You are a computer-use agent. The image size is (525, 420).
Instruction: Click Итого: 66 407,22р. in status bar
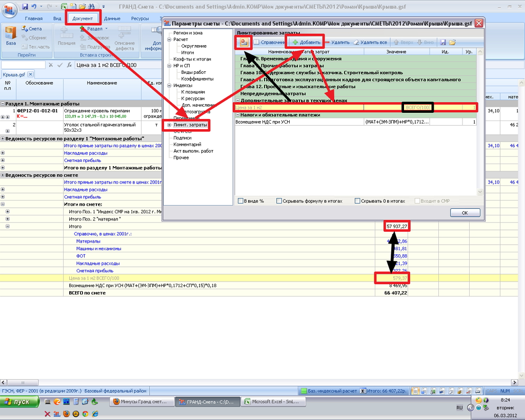point(384,391)
